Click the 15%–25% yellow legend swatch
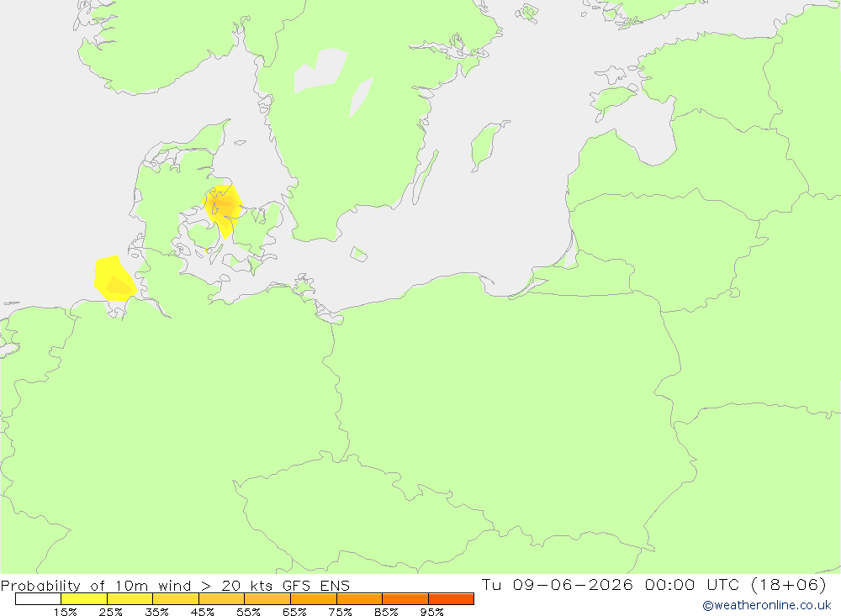Screen dimensions: 841x616 pyautogui.click(x=84, y=599)
